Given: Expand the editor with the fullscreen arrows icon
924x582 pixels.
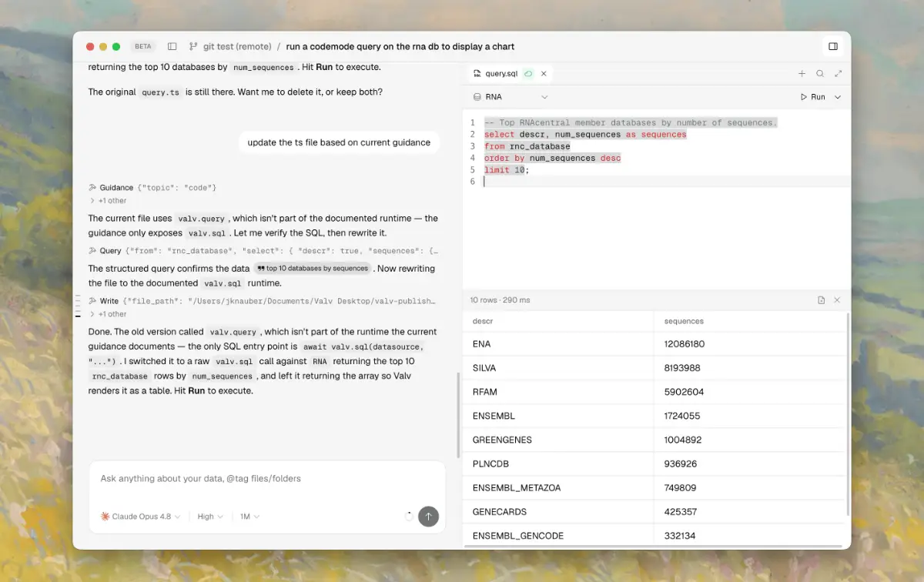Looking at the screenshot, I should tap(838, 74).
